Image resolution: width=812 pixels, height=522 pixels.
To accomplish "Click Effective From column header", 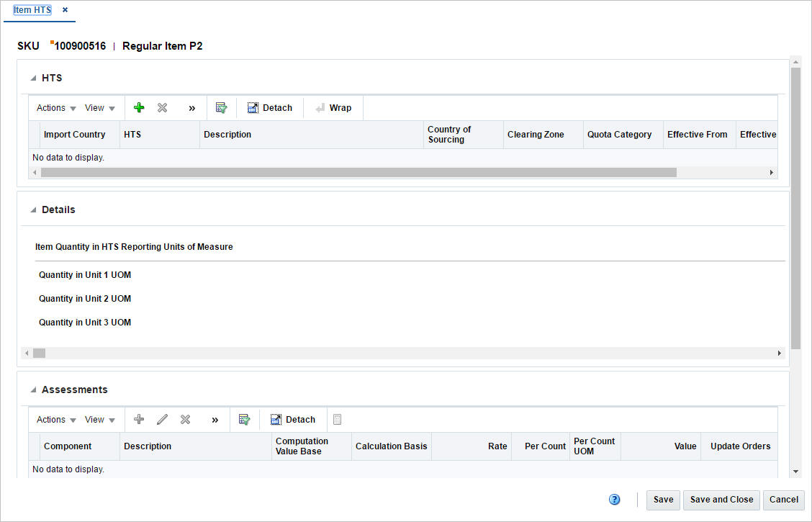I will [x=700, y=135].
